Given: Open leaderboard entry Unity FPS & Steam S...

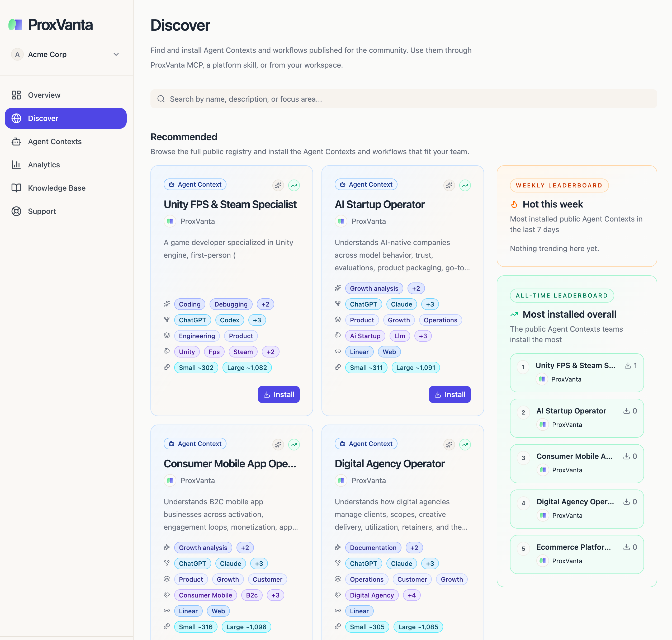Looking at the screenshot, I should coord(577,373).
